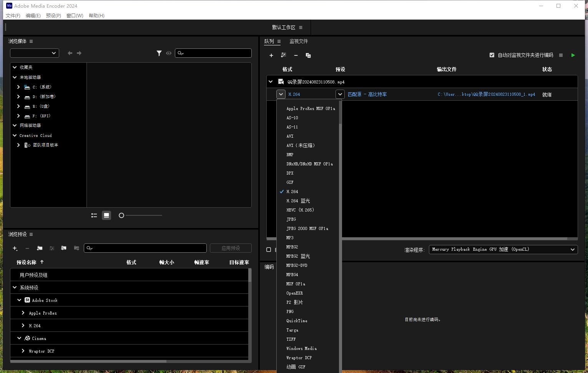Toggle the checkbox below the queue list
588x373 pixels.
269,250
